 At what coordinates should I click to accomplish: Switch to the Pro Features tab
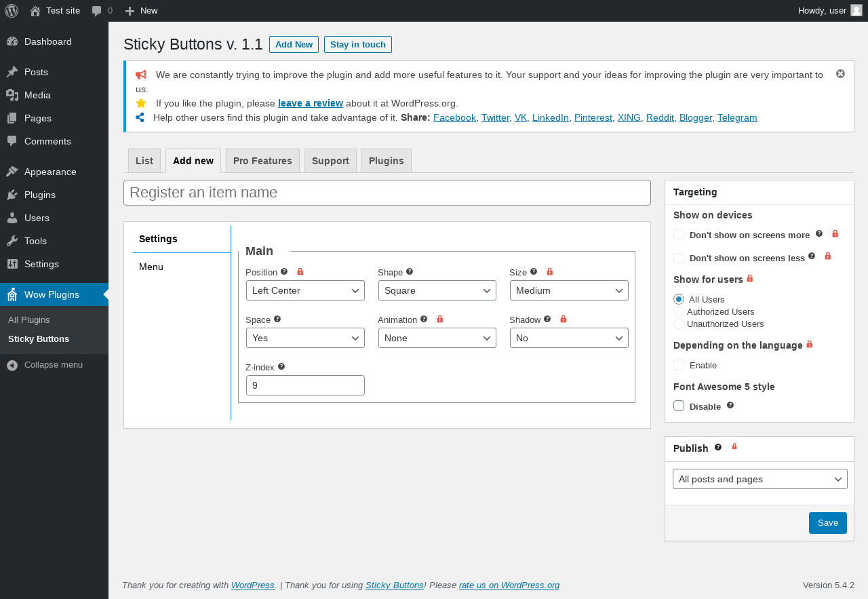point(262,161)
